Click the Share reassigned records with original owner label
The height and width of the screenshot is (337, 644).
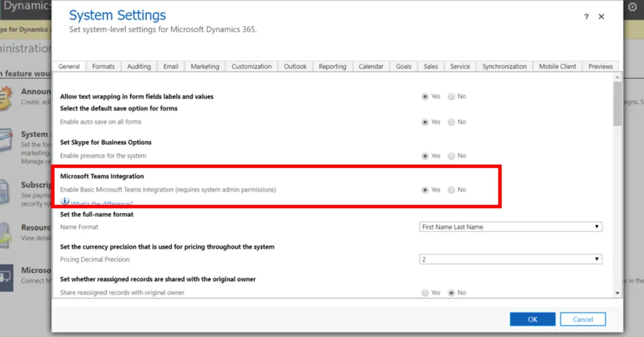pyautogui.click(x=123, y=293)
